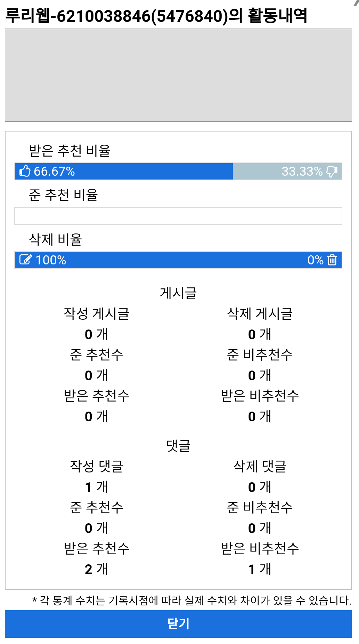
Task: Click the thumbs-down icon beside 33.33%
Action: (x=332, y=171)
